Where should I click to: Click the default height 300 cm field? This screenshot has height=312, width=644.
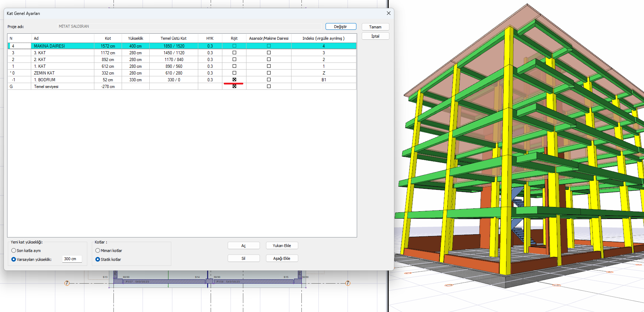[x=72, y=259]
